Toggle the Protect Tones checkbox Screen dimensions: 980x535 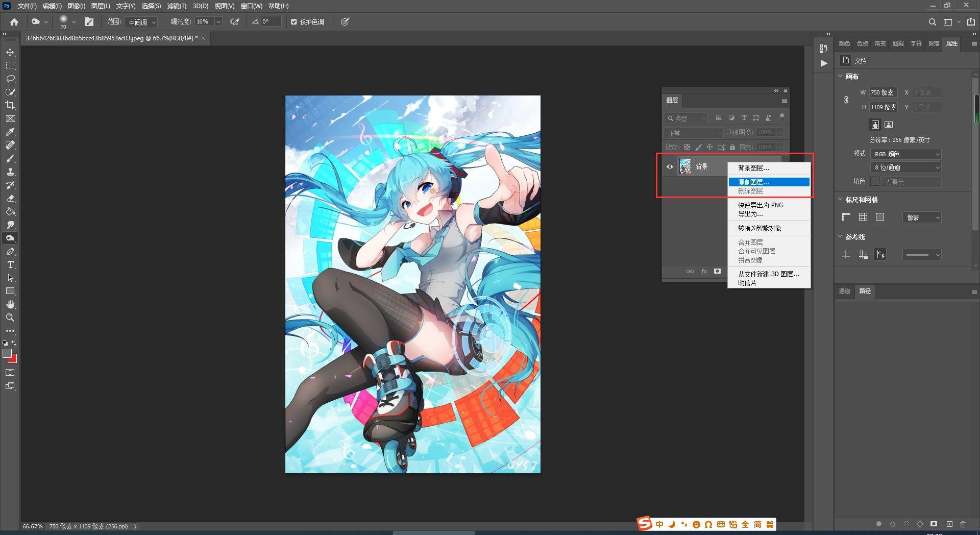point(294,22)
